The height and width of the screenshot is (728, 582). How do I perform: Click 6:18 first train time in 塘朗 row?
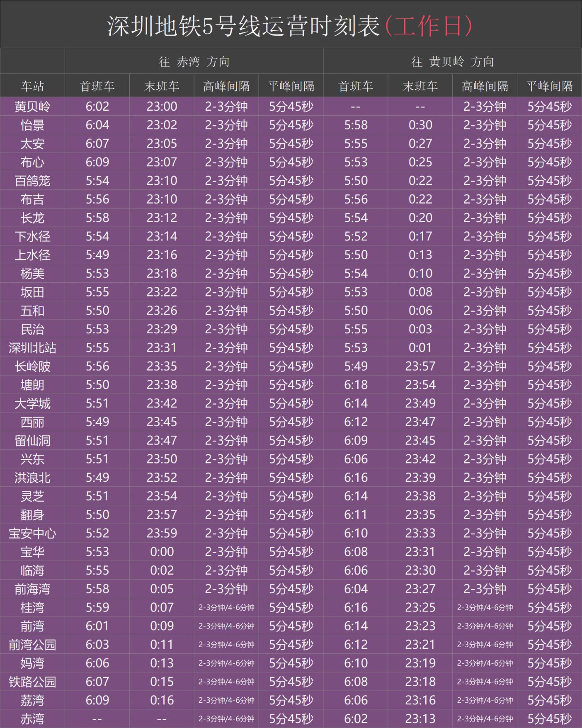pyautogui.click(x=356, y=385)
